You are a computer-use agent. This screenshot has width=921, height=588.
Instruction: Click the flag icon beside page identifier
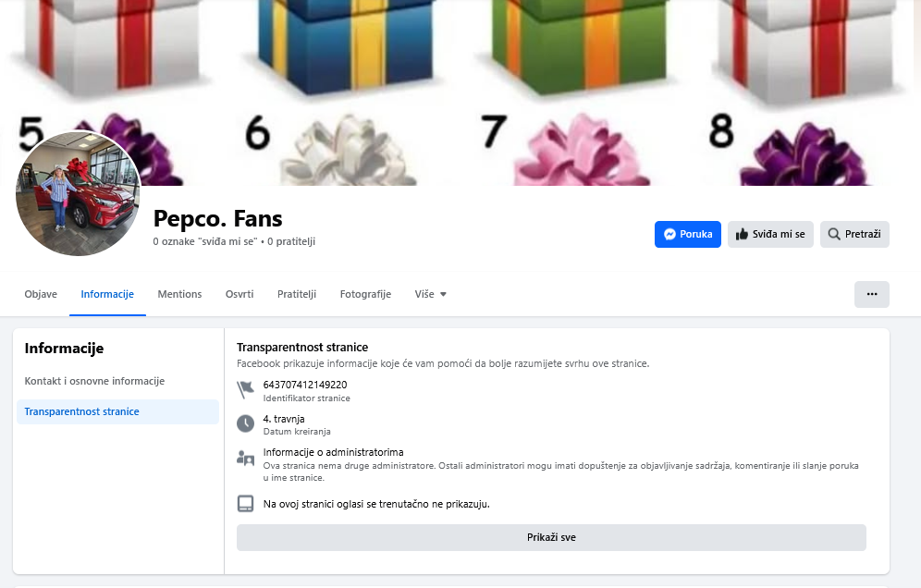(245, 390)
